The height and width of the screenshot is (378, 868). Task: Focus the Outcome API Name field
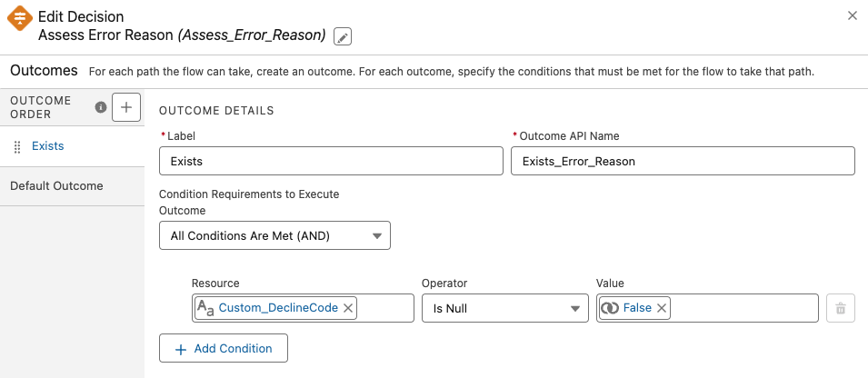(683, 161)
